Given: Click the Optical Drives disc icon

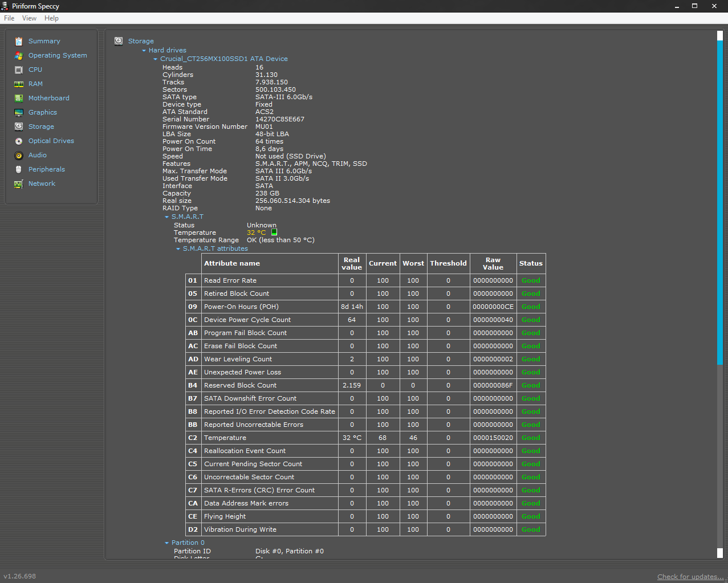Looking at the screenshot, I should click(x=19, y=141).
